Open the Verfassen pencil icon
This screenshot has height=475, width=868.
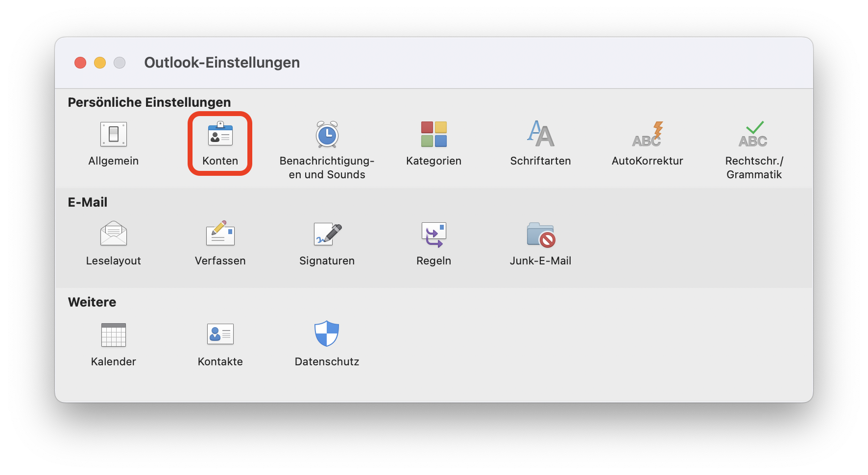coord(220,233)
